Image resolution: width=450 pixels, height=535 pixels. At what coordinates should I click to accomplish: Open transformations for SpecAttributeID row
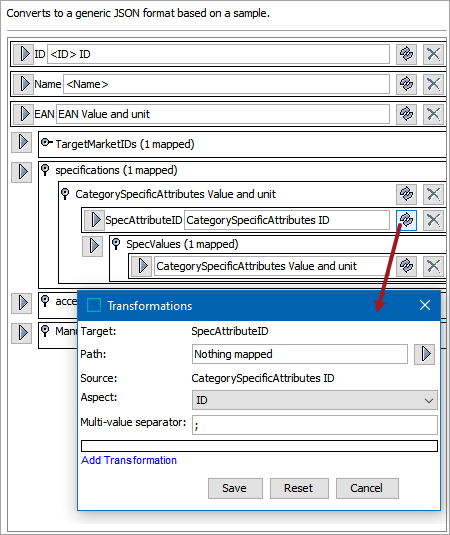pos(406,220)
